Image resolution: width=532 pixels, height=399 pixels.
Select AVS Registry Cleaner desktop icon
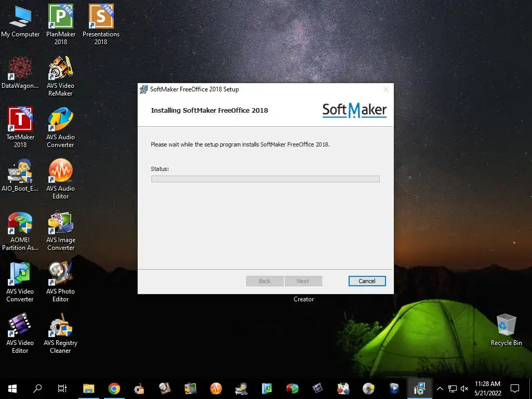point(60,333)
